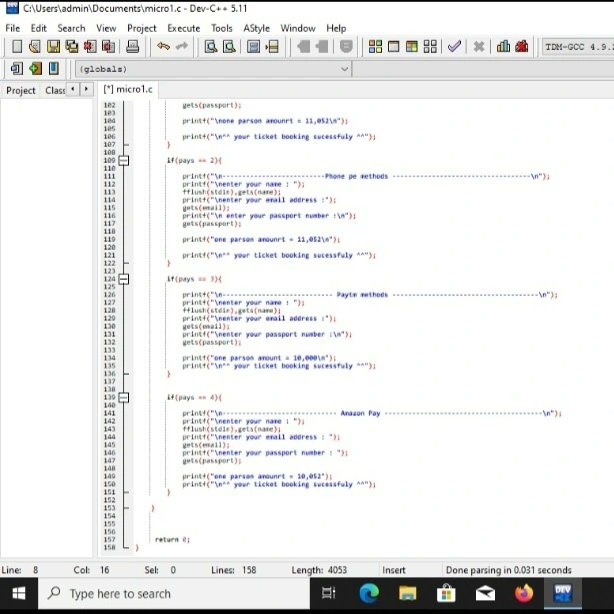Click the 'Type here to search' taskbar box
This screenshot has height=614, width=614.
174,594
